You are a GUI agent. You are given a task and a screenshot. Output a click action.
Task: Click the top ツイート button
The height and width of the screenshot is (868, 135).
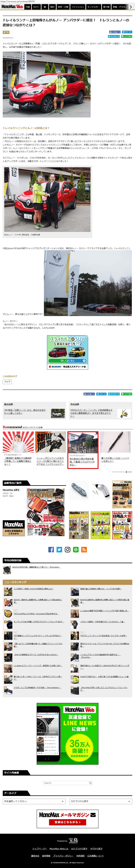point(127,32)
